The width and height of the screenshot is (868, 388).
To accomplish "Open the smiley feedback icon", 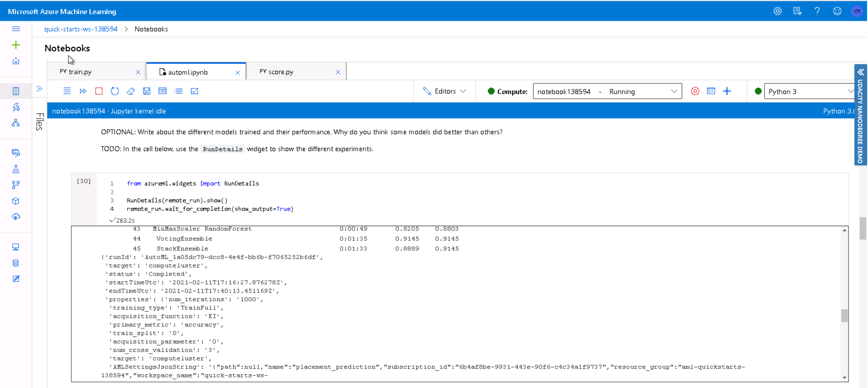I will [x=837, y=11].
